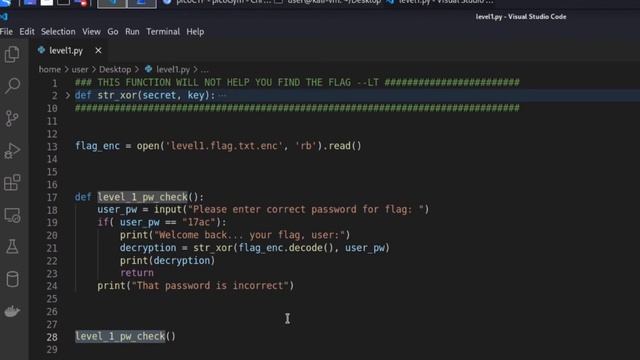The image size is (640, 360).
Task: Click the 'Desktop' breadcrumb segment
Action: tap(115, 69)
